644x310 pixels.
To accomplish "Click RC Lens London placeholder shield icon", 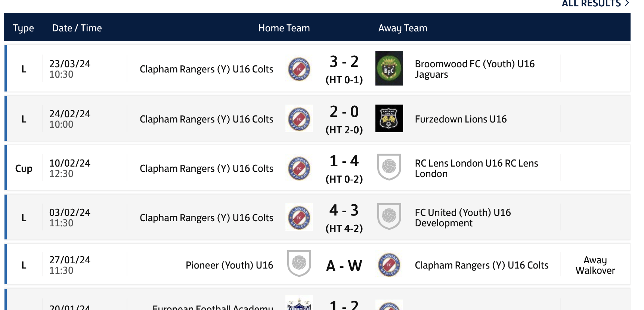I will 389,167.
